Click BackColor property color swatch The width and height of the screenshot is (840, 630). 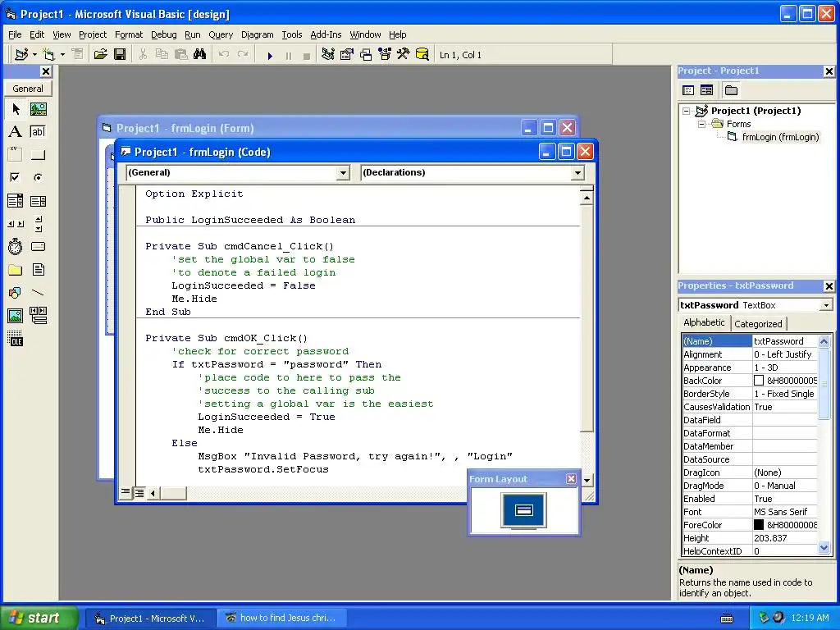click(x=759, y=381)
